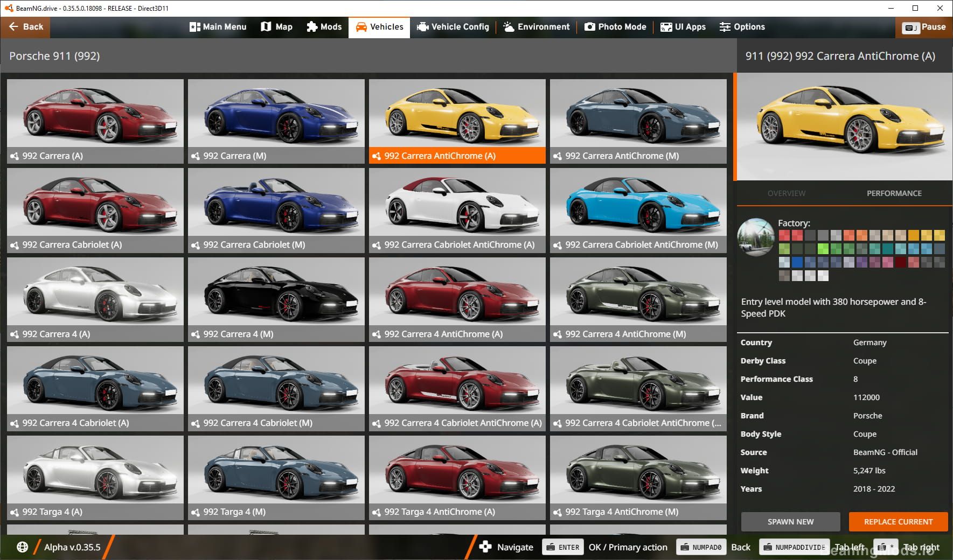Select the Vehicles tab in top bar

pos(379,27)
